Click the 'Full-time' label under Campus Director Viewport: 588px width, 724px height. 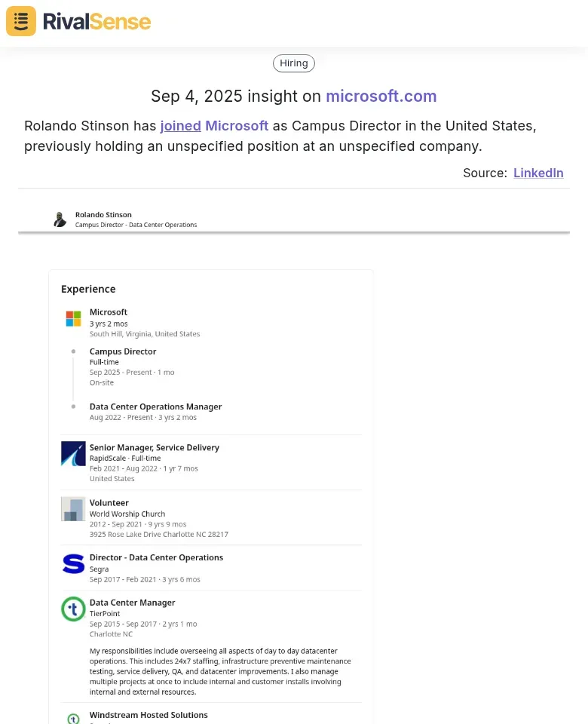[x=104, y=362]
